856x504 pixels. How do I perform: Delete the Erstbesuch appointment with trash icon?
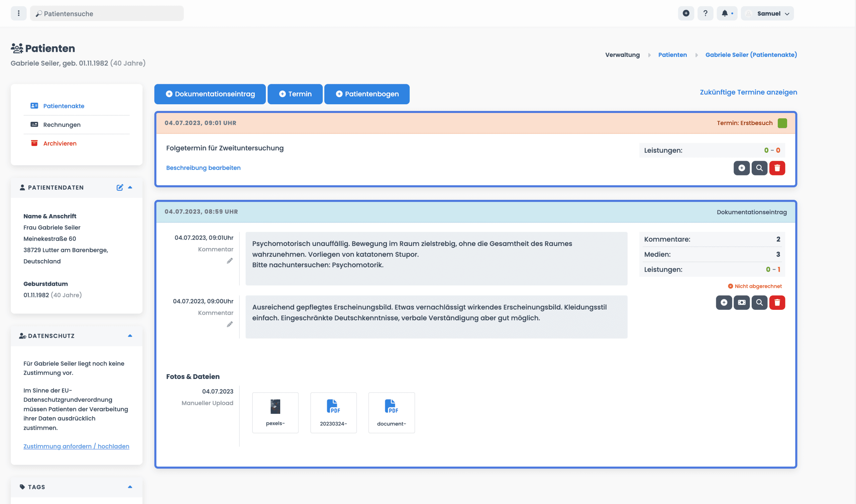pos(777,168)
